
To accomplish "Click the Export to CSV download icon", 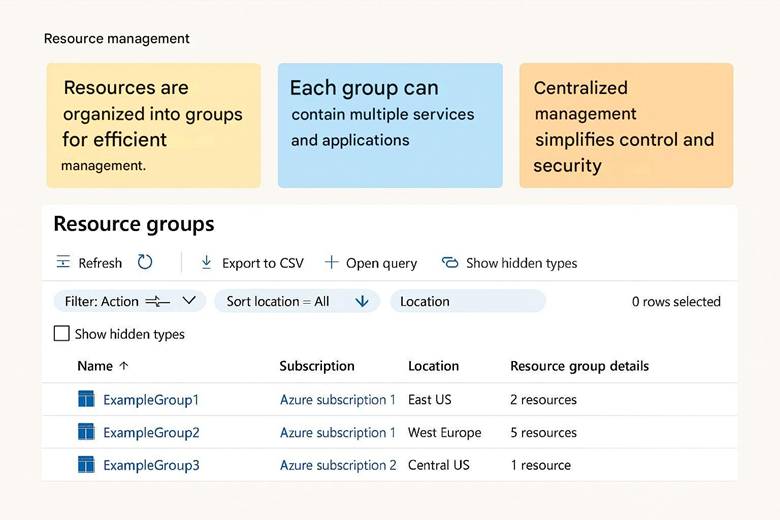I will [x=206, y=262].
